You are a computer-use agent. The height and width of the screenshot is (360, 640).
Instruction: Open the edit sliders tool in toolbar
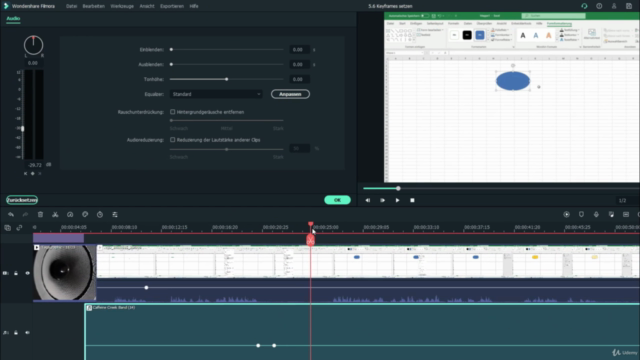[115, 214]
